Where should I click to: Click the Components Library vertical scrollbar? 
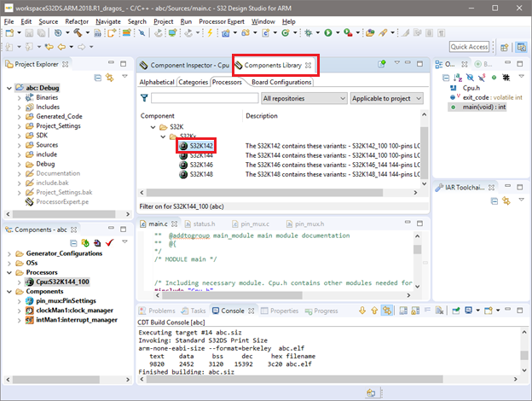click(424, 152)
